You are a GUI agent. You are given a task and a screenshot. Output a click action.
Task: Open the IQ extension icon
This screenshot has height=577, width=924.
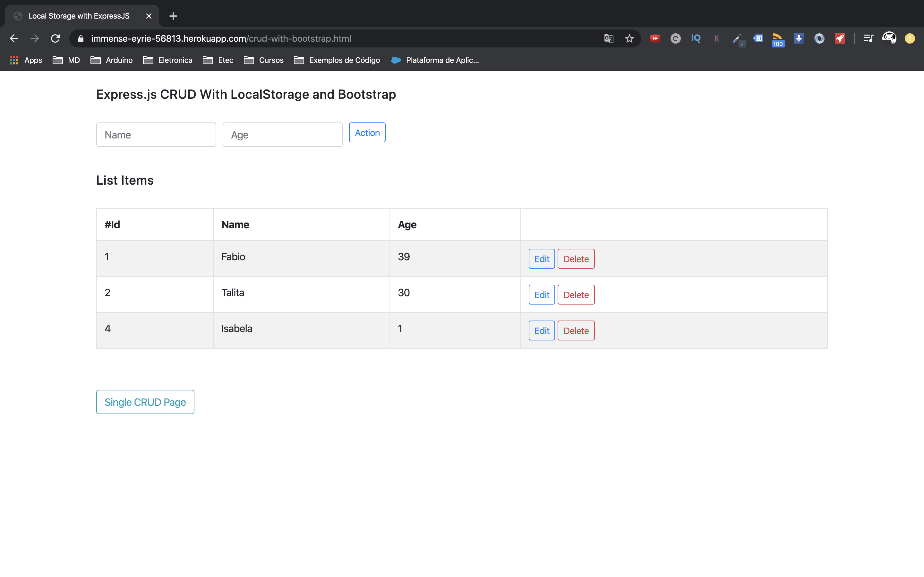pyautogui.click(x=696, y=38)
